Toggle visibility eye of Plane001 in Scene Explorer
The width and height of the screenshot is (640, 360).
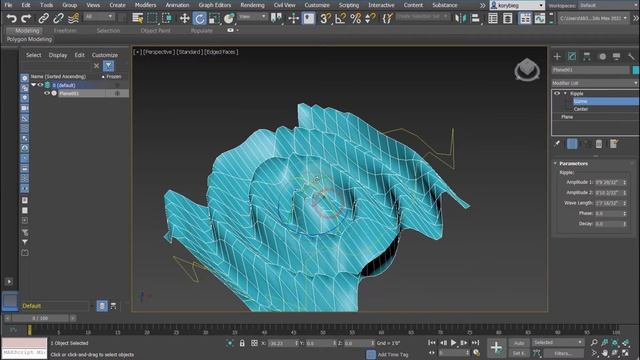pyautogui.click(x=47, y=93)
